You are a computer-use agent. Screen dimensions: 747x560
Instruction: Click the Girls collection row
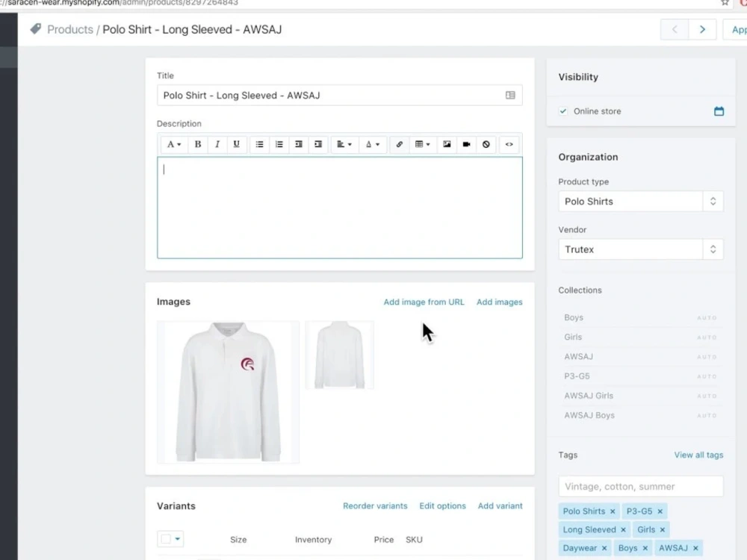click(x=641, y=337)
